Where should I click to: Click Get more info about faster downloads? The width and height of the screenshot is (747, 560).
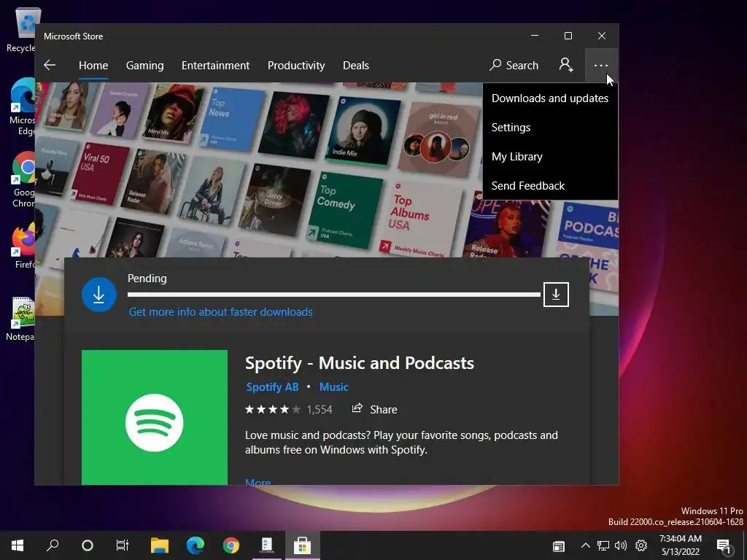pyautogui.click(x=220, y=312)
